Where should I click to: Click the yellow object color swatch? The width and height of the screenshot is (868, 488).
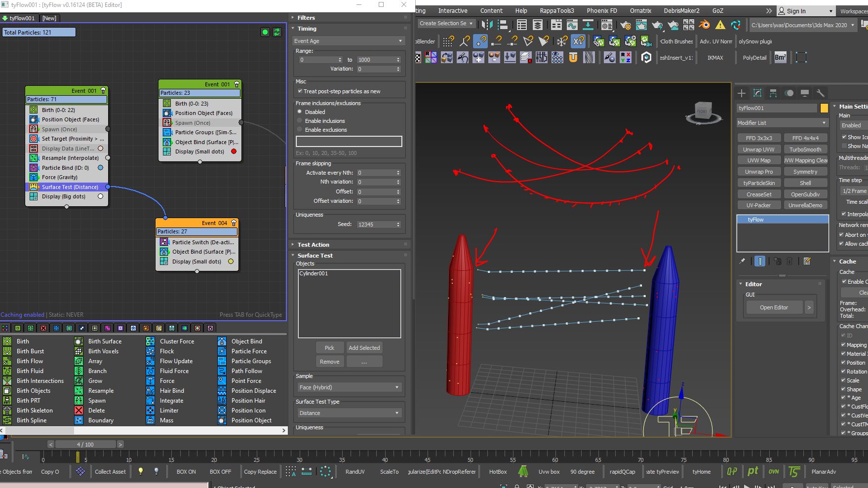click(x=824, y=108)
